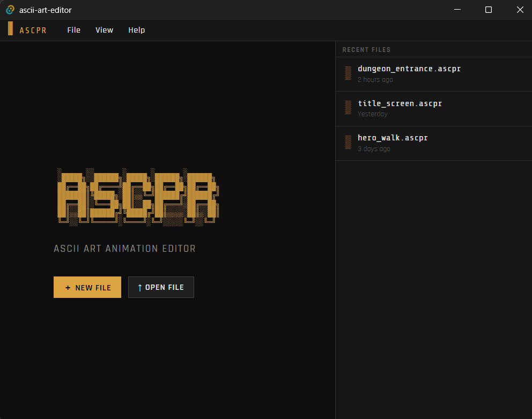The image size is (532, 419).
Task: Click the ascii-art-editor window title
Action: (x=46, y=10)
